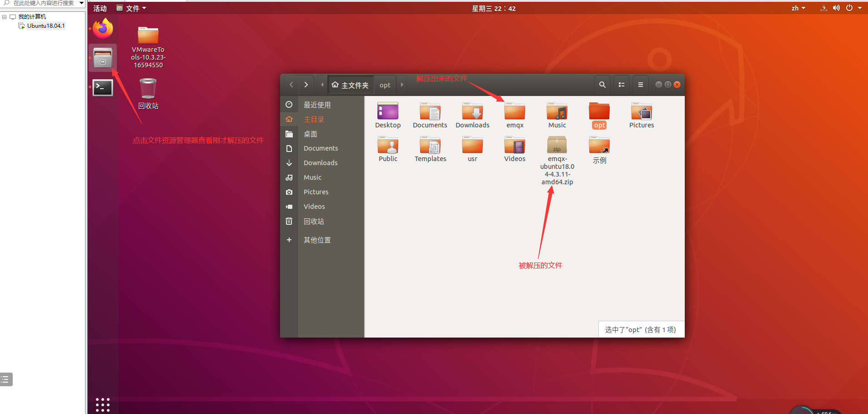Open 活动 activities overview
868x414 pixels.
click(x=100, y=8)
